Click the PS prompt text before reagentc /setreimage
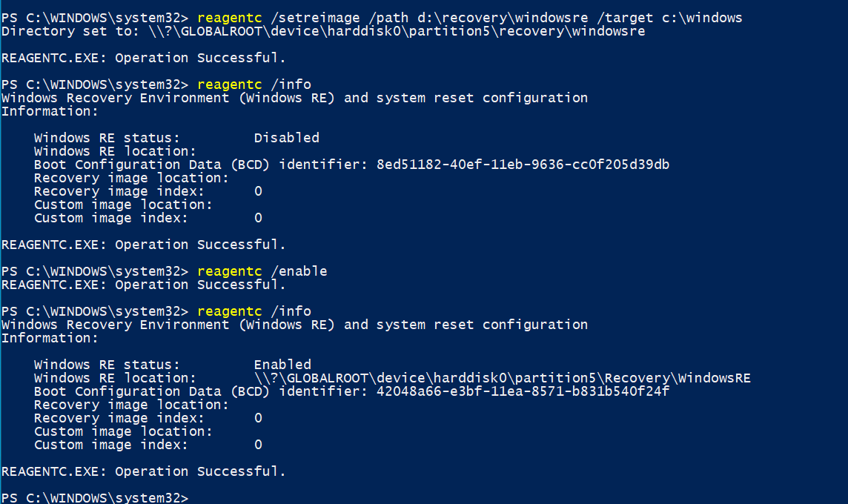 95,17
